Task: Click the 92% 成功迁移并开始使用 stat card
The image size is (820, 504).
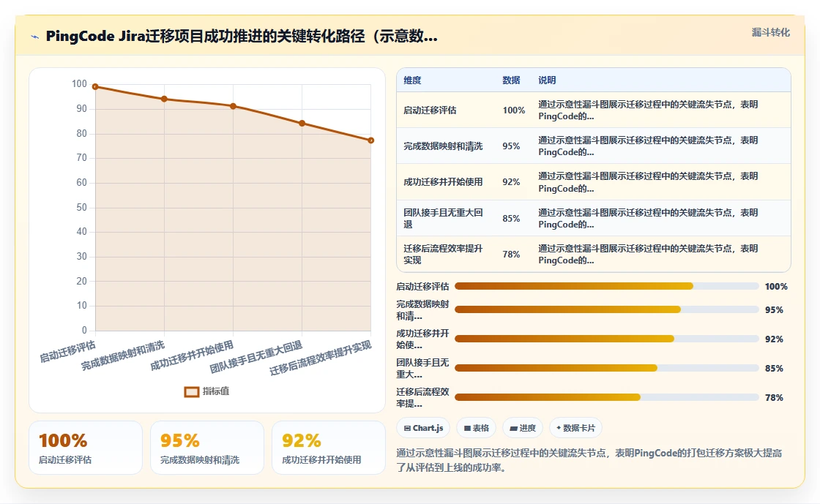Action: coord(329,448)
